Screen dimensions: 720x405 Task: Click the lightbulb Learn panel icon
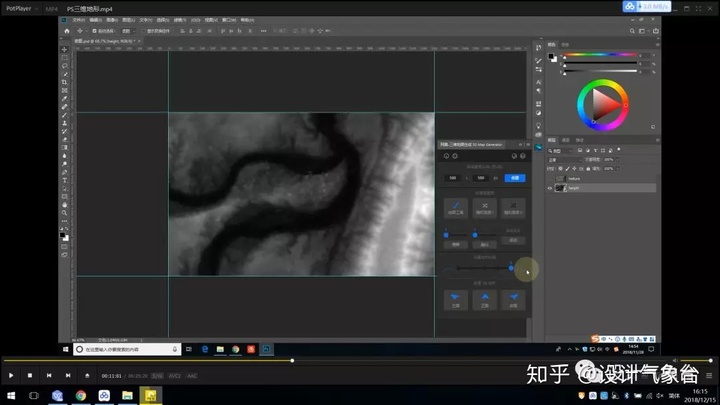tap(538, 125)
